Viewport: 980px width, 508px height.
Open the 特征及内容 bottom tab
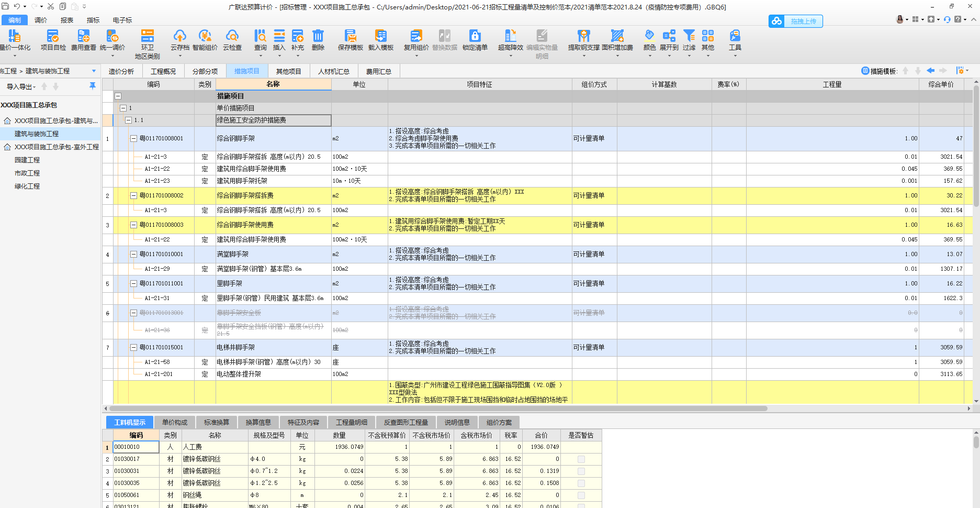pyautogui.click(x=303, y=422)
